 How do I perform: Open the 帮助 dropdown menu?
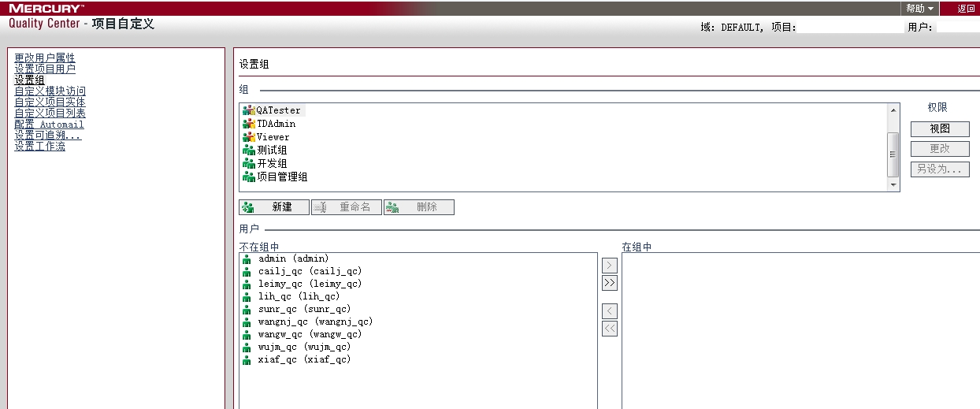pos(919,9)
